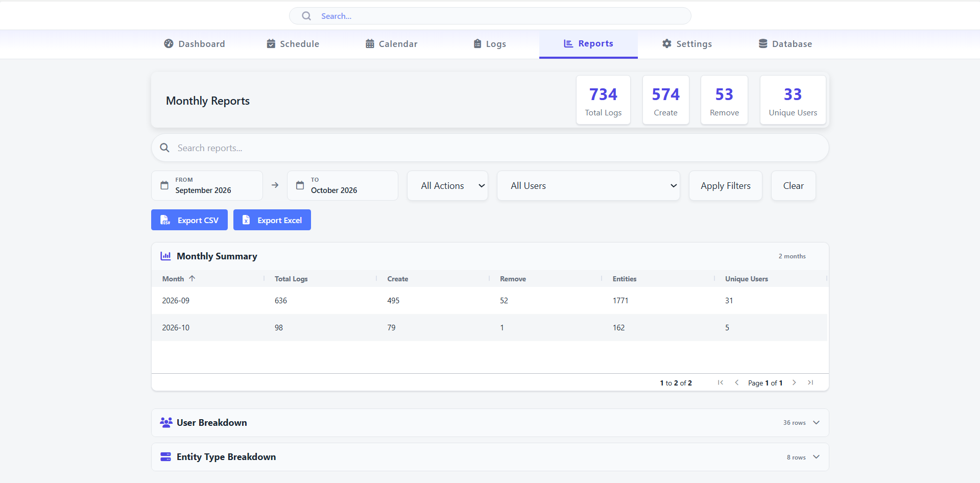Click Export Excel button
The image size is (980, 483).
[272, 220]
